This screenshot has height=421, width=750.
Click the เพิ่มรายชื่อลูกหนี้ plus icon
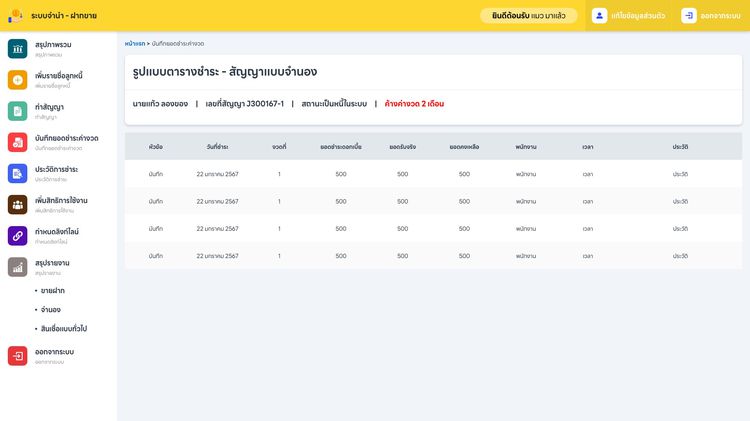coord(17,80)
